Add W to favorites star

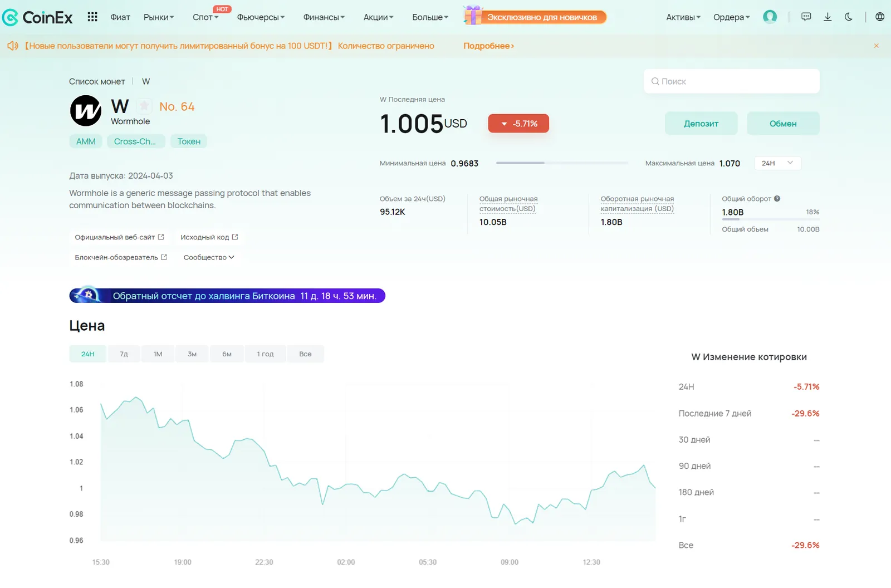144,106
